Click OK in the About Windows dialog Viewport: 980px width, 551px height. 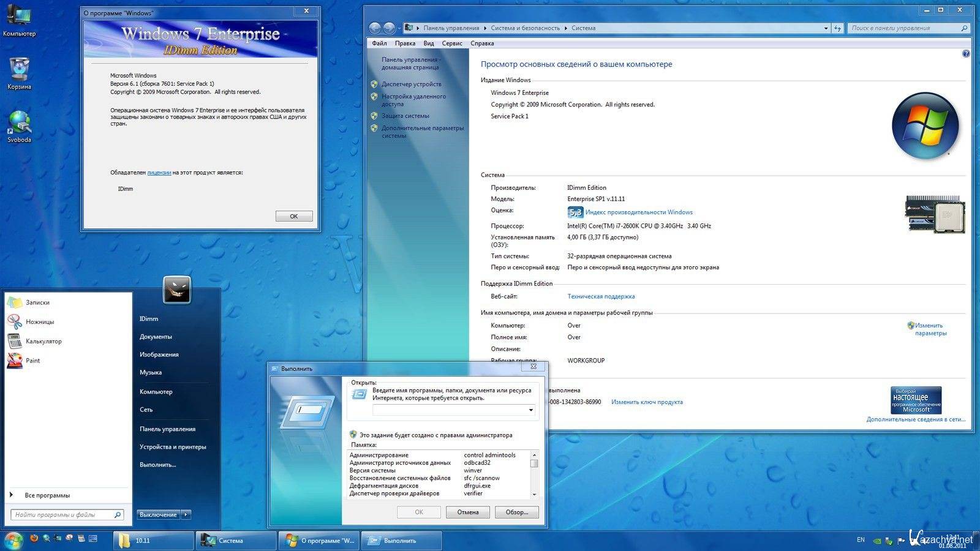click(x=294, y=216)
